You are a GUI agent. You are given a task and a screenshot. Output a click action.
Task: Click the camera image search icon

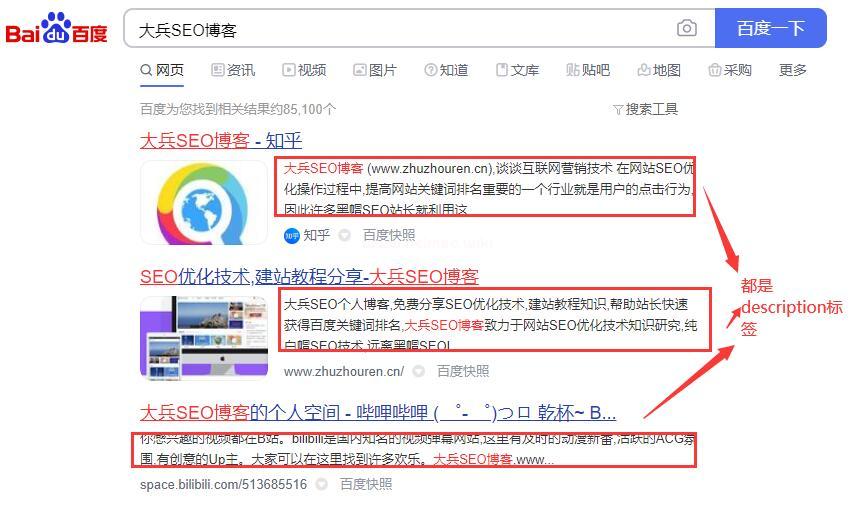click(x=686, y=29)
